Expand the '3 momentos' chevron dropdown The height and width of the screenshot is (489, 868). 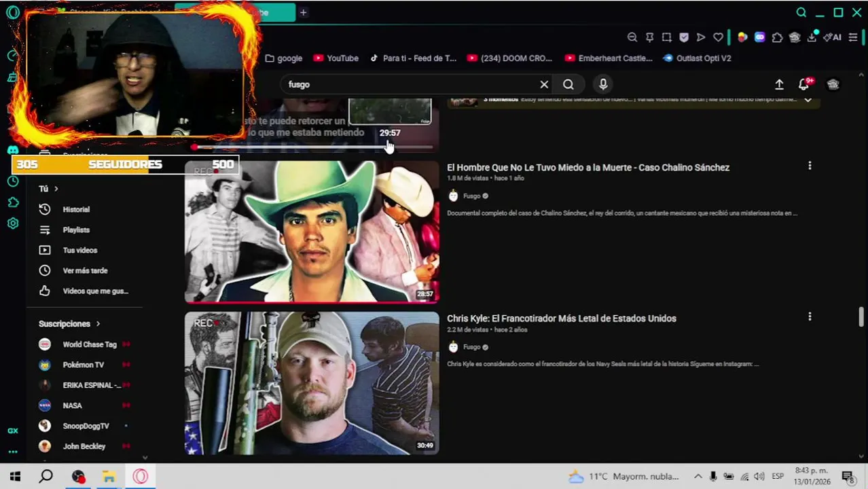tap(808, 99)
